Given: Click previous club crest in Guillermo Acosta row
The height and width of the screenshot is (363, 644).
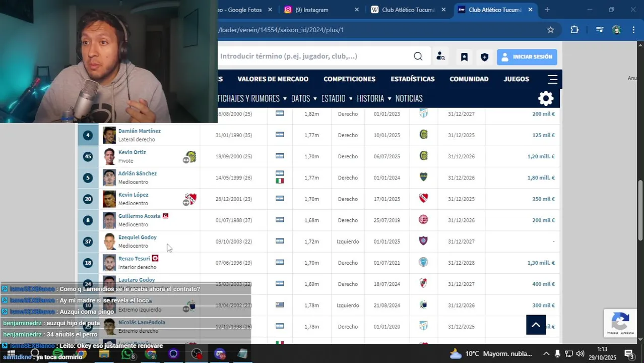Looking at the screenshot, I should click(x=424, y=220).
